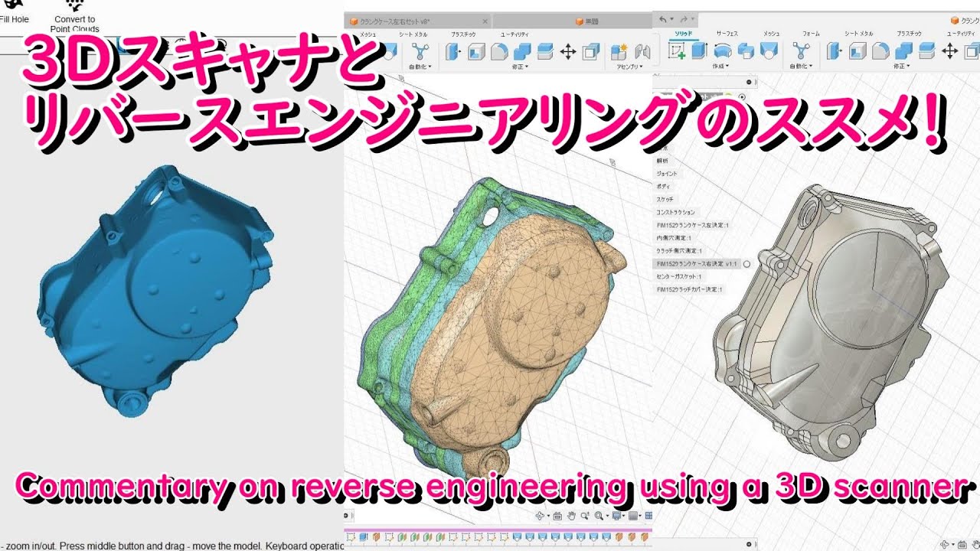
Task: Click Look At tool in middle navigation bar
Action: tap(557, 517)
